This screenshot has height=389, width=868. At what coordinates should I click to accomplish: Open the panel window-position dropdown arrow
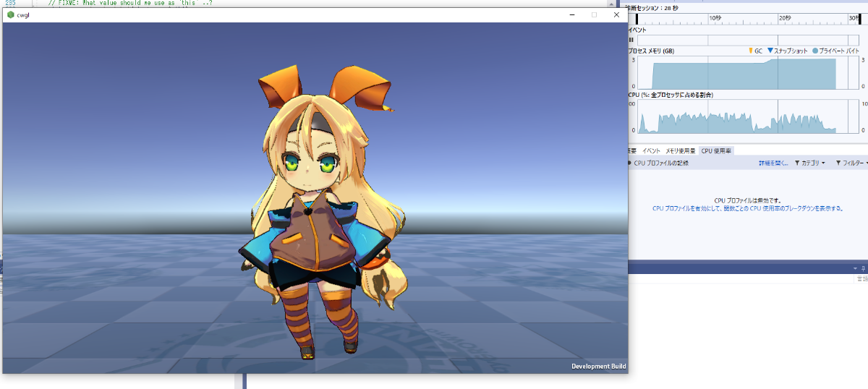[x=854, y=268]
